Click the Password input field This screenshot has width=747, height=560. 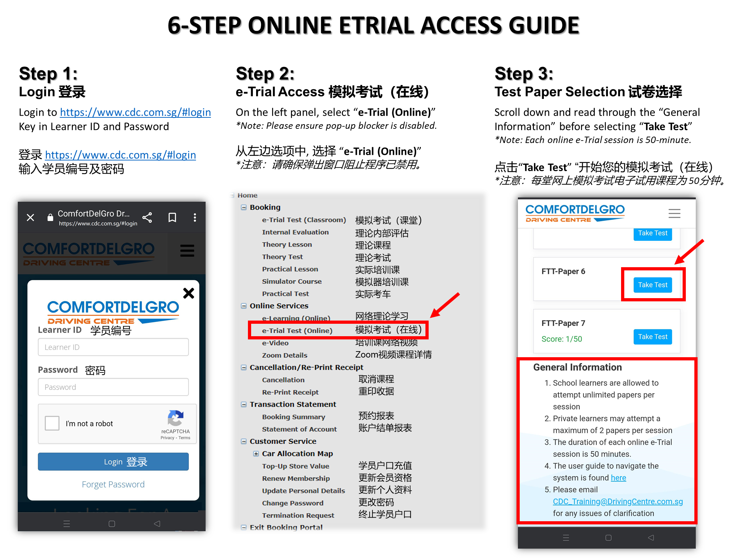click(x=113, y=386)
